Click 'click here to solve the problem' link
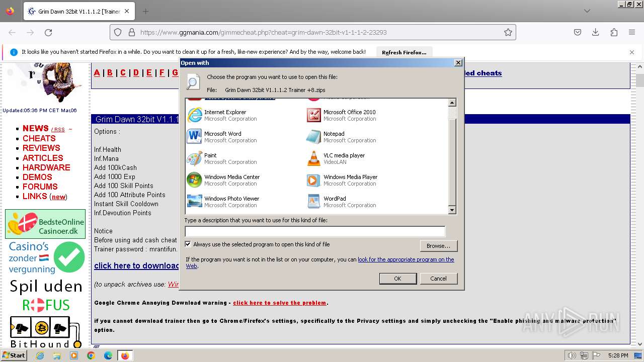644x362 pixels. click(279, 303)
